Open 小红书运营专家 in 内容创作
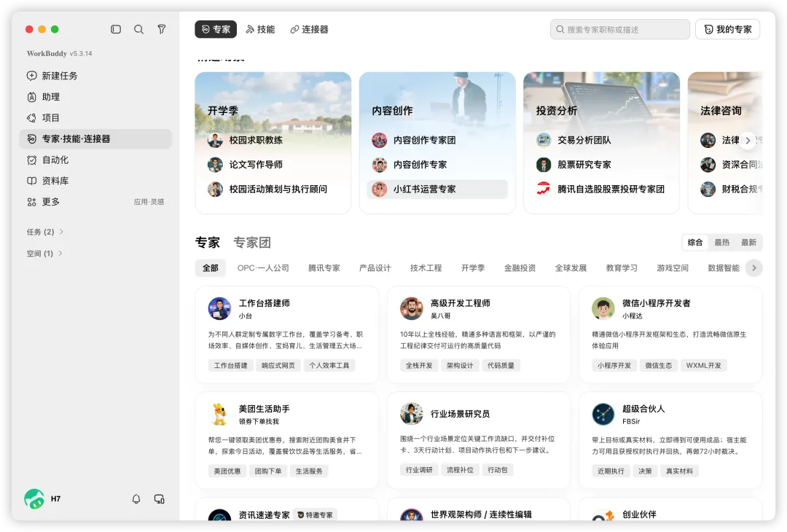787x532 pixels. click(437, 189)
